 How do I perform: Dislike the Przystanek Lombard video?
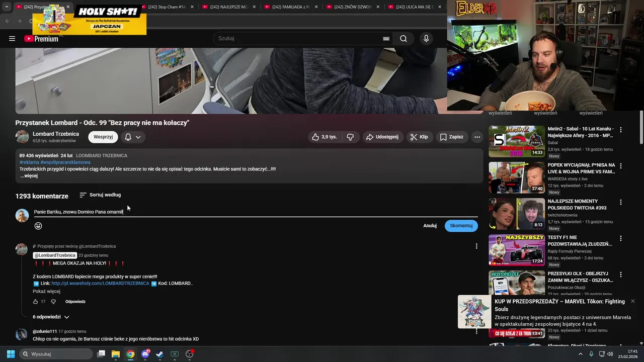(x=350, y=137)
